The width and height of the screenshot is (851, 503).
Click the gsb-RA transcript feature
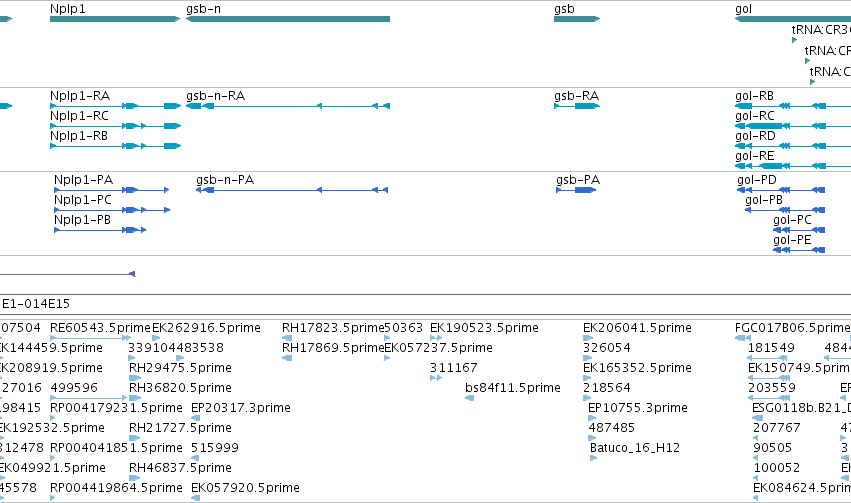pyautogui.click(x=577, y=106)
